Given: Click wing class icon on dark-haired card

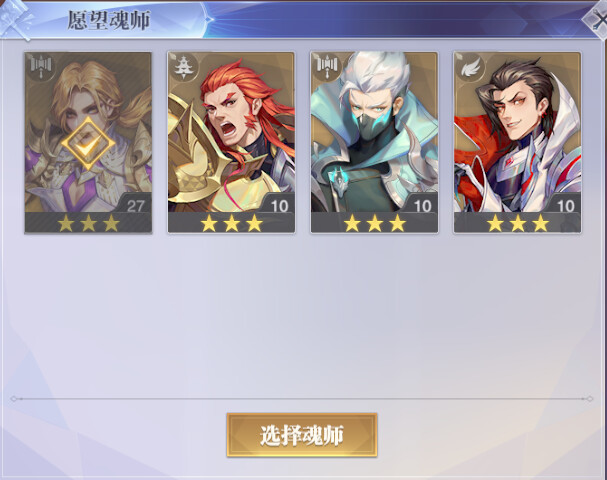Looking at the screenshot, I should pos(471,67).
